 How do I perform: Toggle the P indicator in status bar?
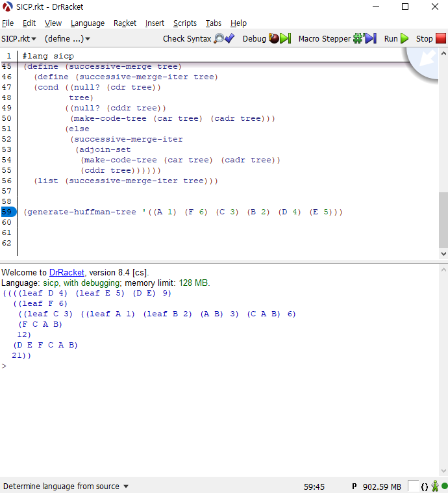pos(355,487)
